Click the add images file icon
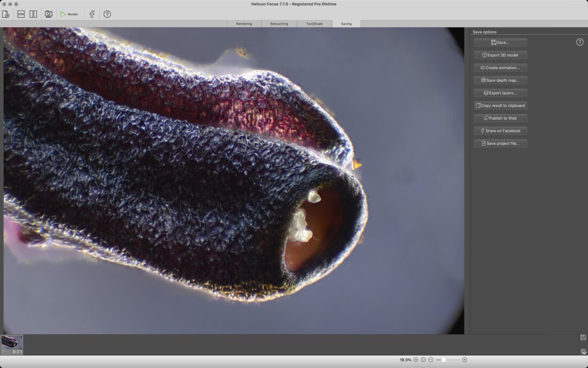588x368 pixels. click(x=6, y=14)
